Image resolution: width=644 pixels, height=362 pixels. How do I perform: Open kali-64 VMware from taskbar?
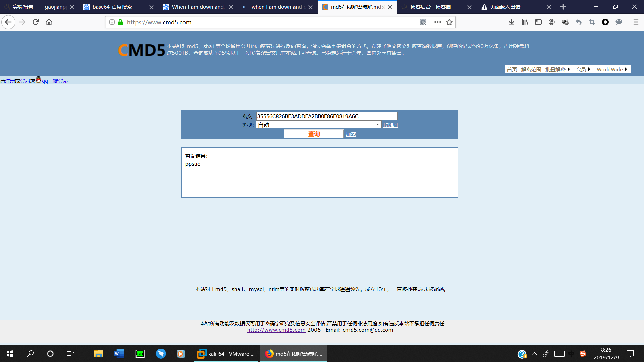point(226,354)
